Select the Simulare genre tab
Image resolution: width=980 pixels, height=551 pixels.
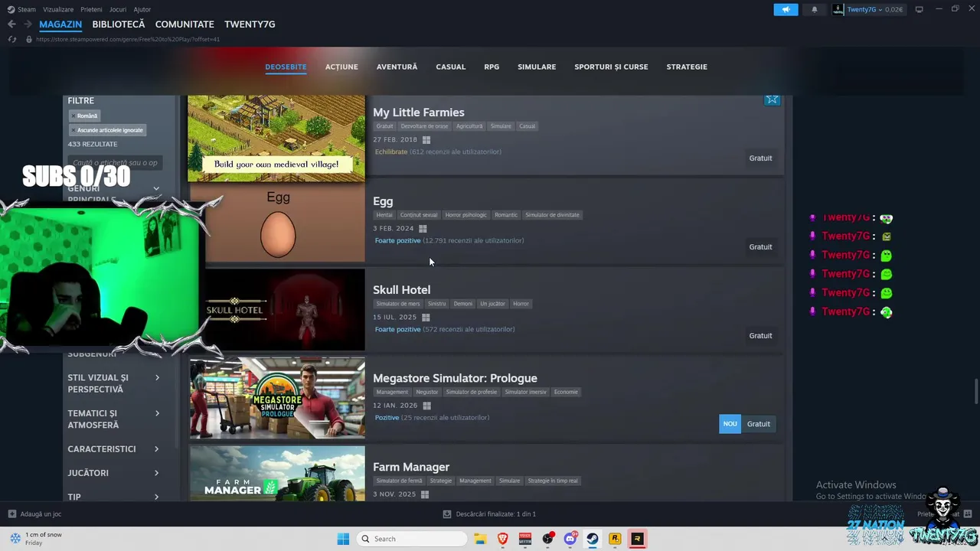pos(537,67)
